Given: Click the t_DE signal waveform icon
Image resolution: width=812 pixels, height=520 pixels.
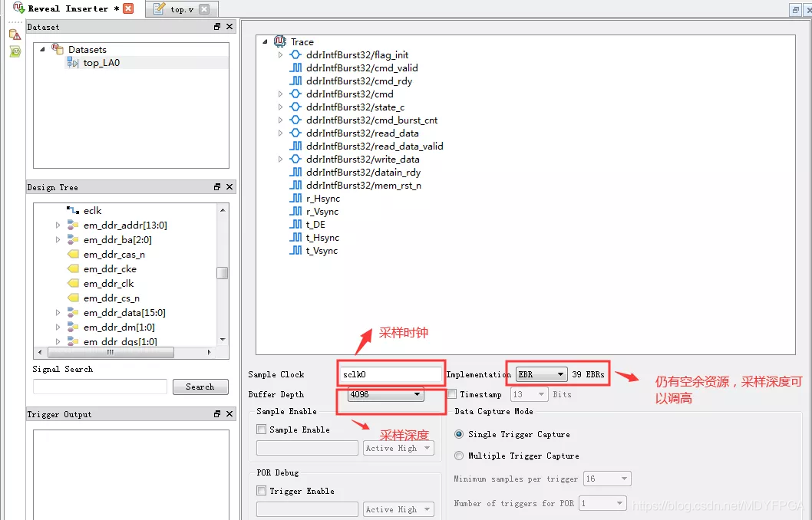Looking at the screenshot, I should coord(295,224).
